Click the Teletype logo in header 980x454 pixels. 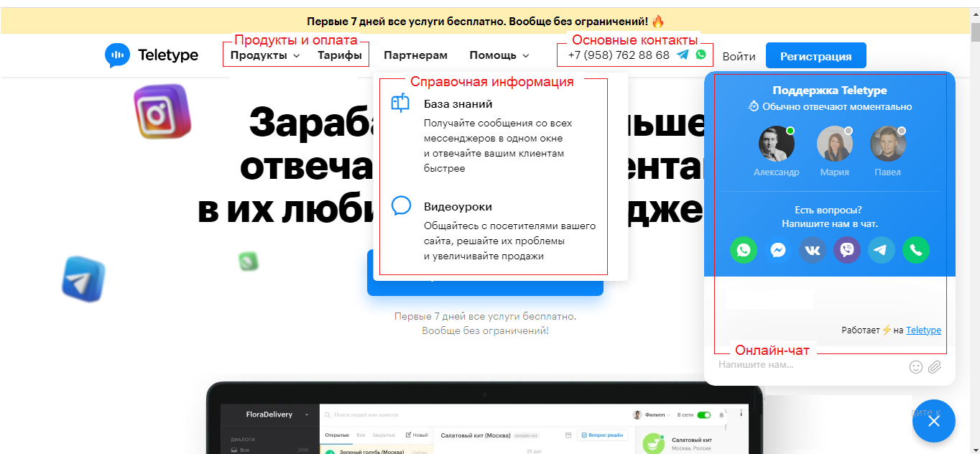point(152,55)
